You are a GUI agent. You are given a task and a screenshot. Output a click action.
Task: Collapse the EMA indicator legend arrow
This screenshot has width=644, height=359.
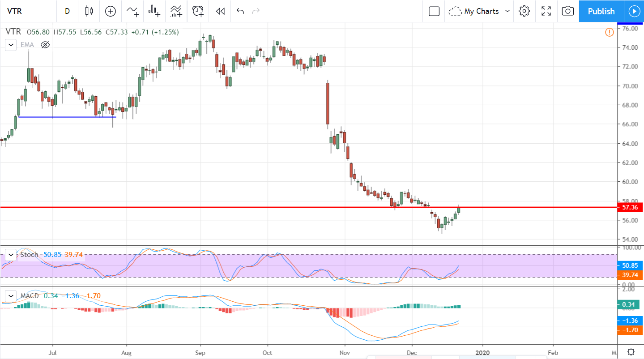pyautogui.click(x=11, y=45)
